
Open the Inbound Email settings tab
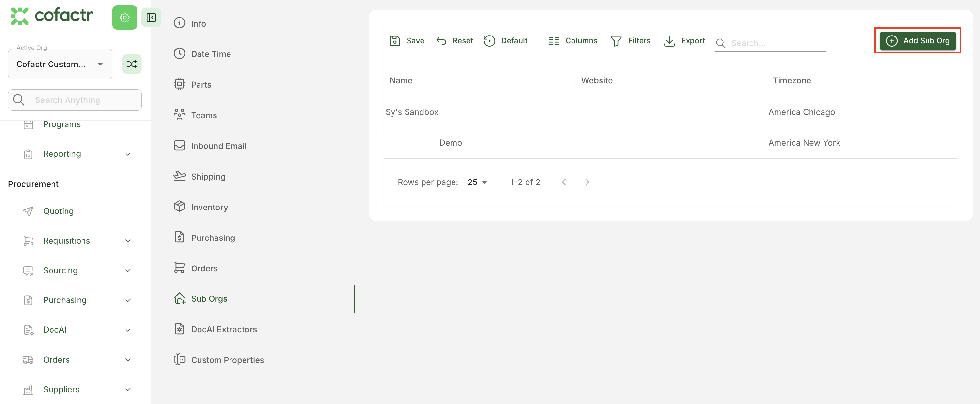(x=218, y=146)
